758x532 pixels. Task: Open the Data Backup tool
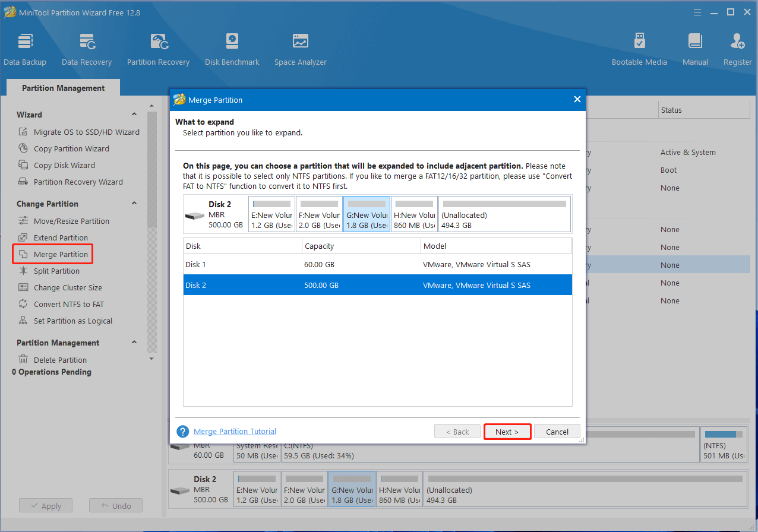[x=25, y=50]
